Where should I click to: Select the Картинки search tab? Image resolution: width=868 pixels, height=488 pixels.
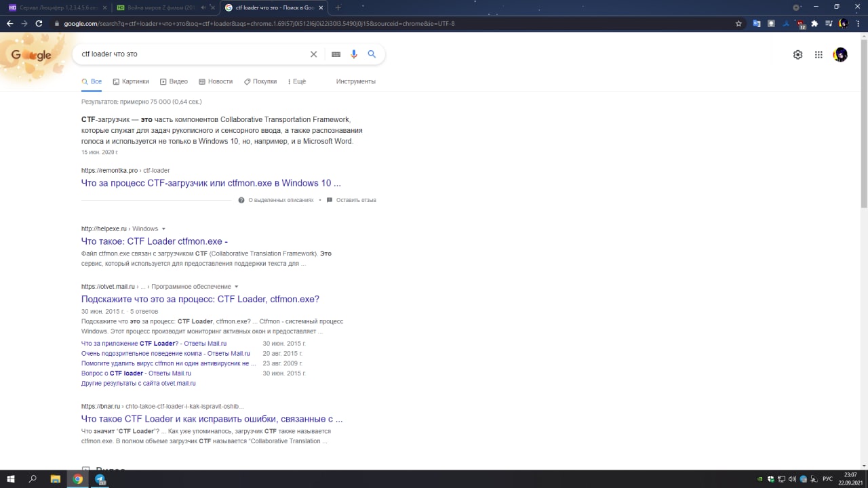coord(131,81)
